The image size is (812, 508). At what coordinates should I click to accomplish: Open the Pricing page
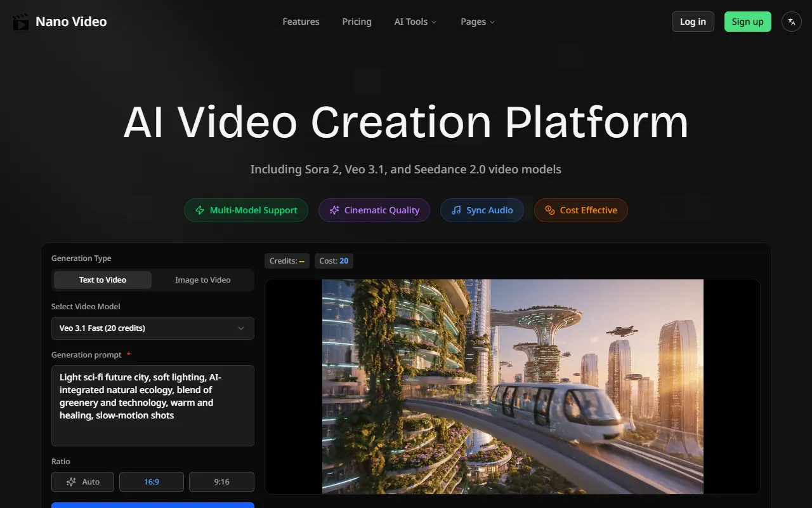(357, 22)
